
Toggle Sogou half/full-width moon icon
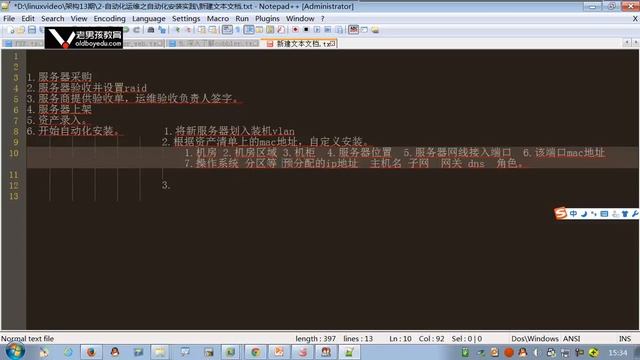(584, 213)
